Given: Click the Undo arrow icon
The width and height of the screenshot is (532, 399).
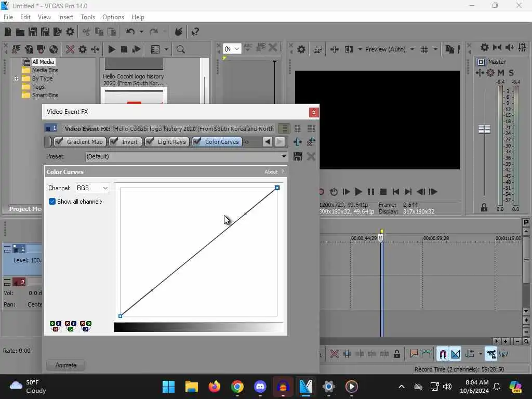Looking at the screenshot, I should coord(130,32).
